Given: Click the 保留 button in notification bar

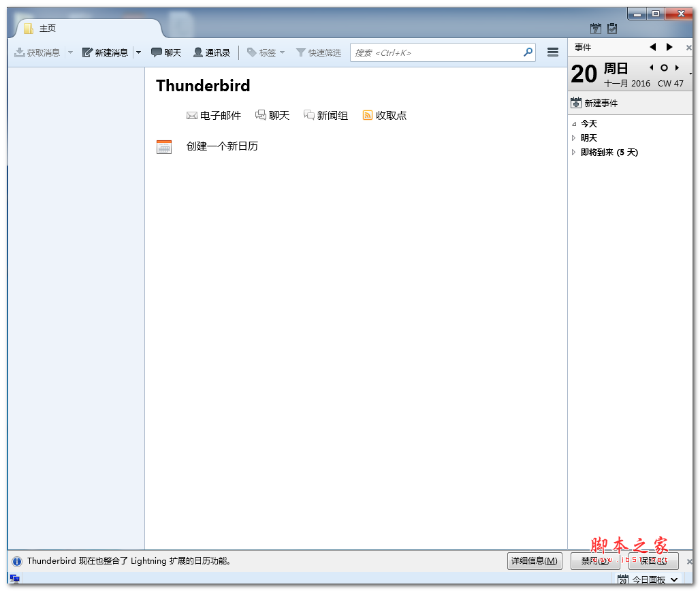Looking at the screenshot, I should tap(654, 560).
